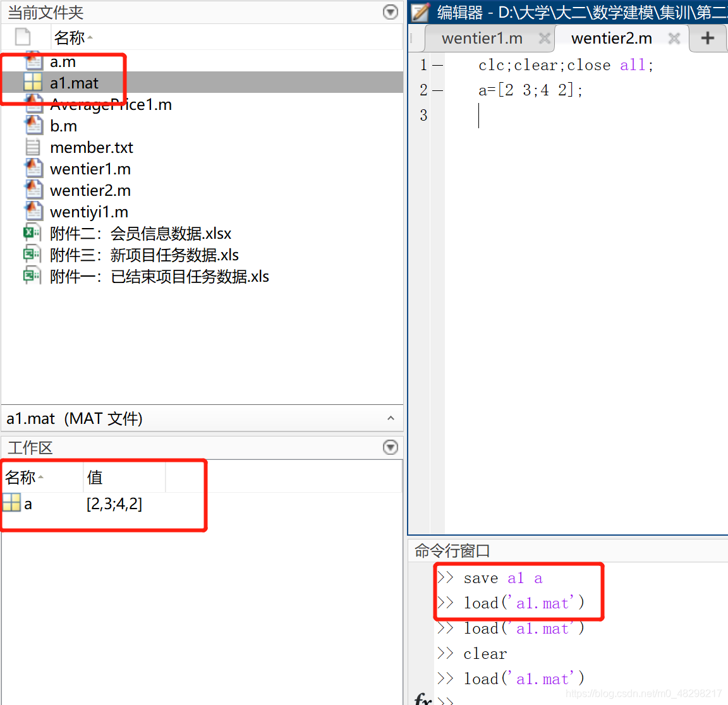Close the wentier1.m editor tab
Image resolution: width=728 pixels, height=705 pixels.
pyautogui.click(x=545, y=39)
